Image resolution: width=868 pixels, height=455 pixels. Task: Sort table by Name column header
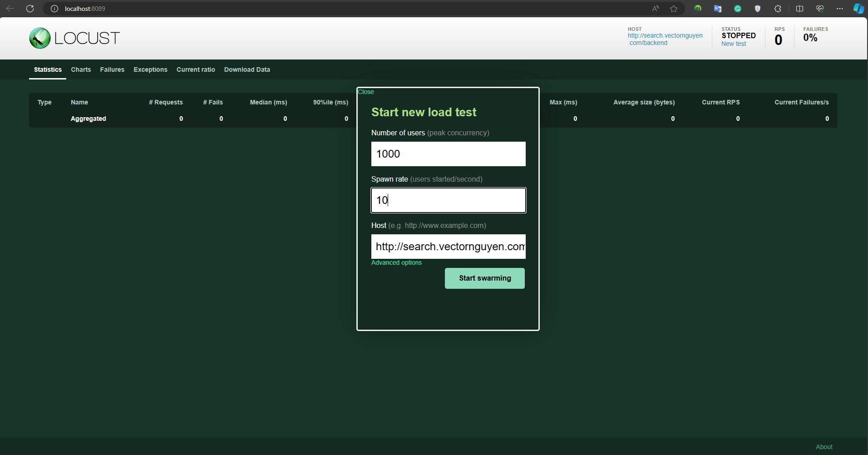point(79,102)
